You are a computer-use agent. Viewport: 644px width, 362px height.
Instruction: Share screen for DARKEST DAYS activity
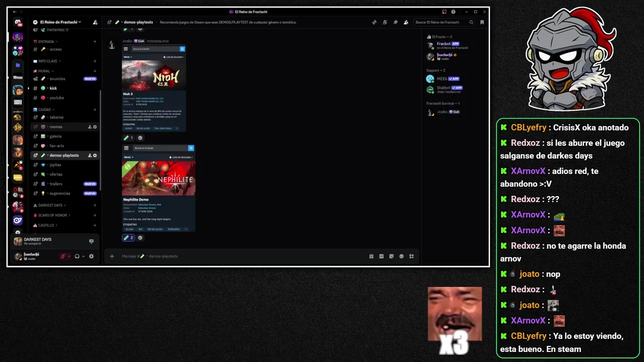click(x=91, y=241)
